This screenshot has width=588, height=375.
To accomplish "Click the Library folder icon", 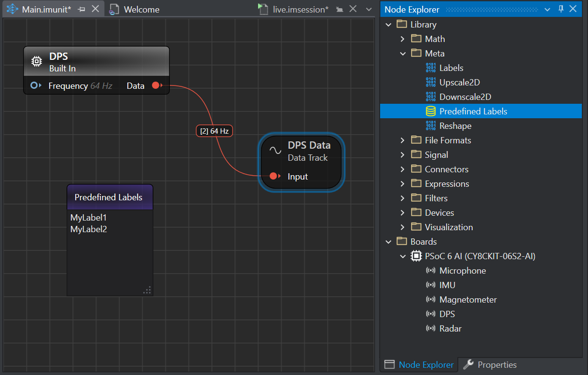I will click(x=401, y=24).
